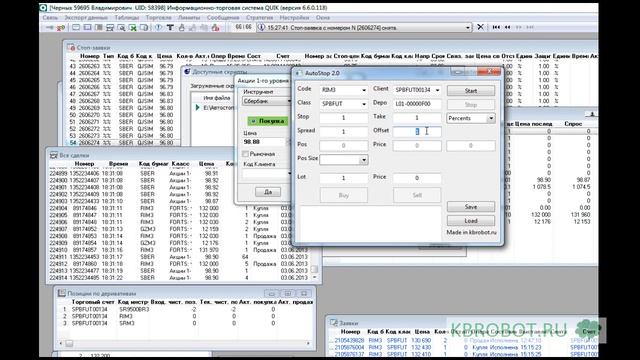Open the Инструмент dropdown showing Сбербанк
The height and width of the screenshot is (360, 640).
(267, 101)
